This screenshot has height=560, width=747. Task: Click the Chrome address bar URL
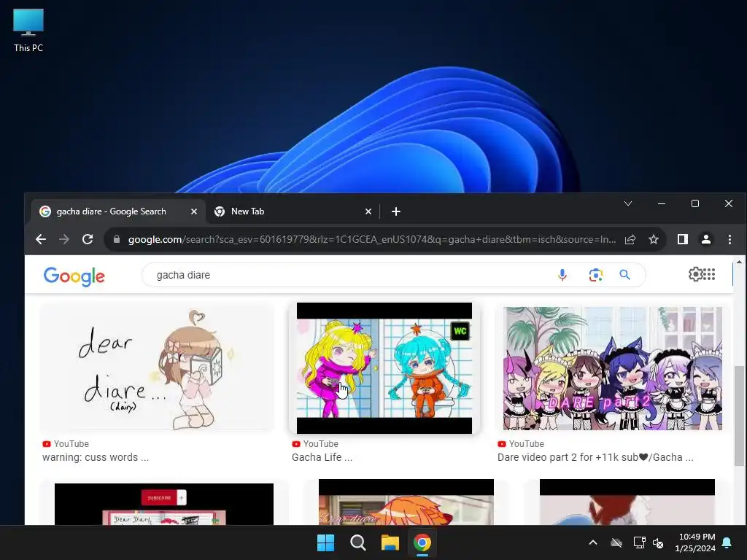coord(372,239)
